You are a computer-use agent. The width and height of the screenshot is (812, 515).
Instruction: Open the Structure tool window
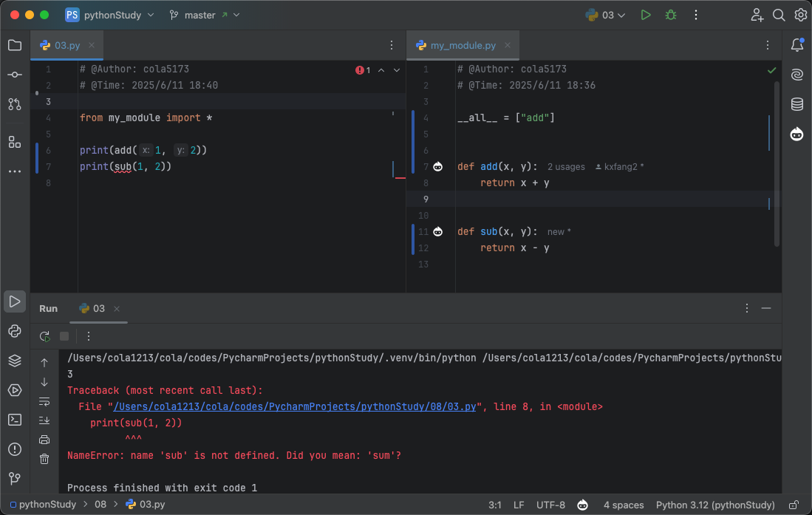[x=15, y=142]
